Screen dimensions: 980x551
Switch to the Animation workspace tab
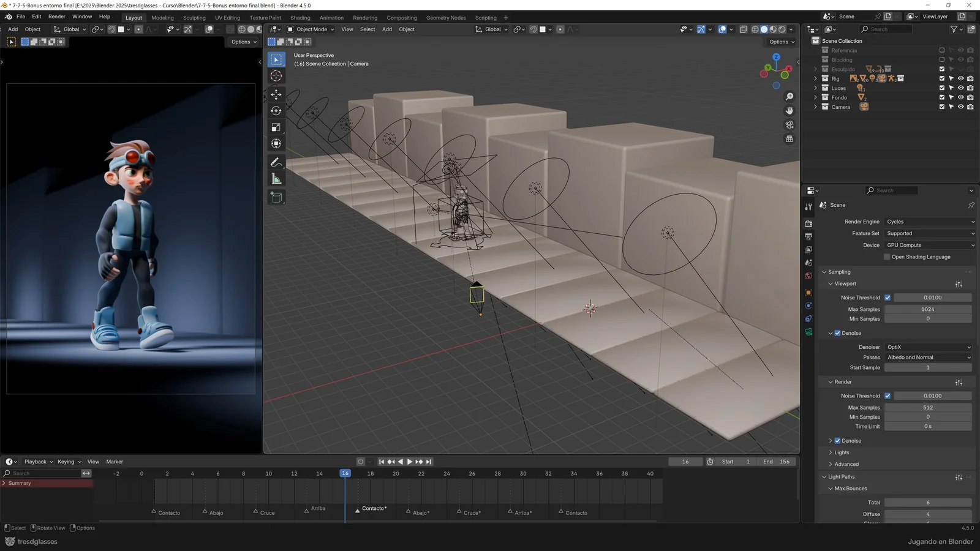click(x=331, y=18)
